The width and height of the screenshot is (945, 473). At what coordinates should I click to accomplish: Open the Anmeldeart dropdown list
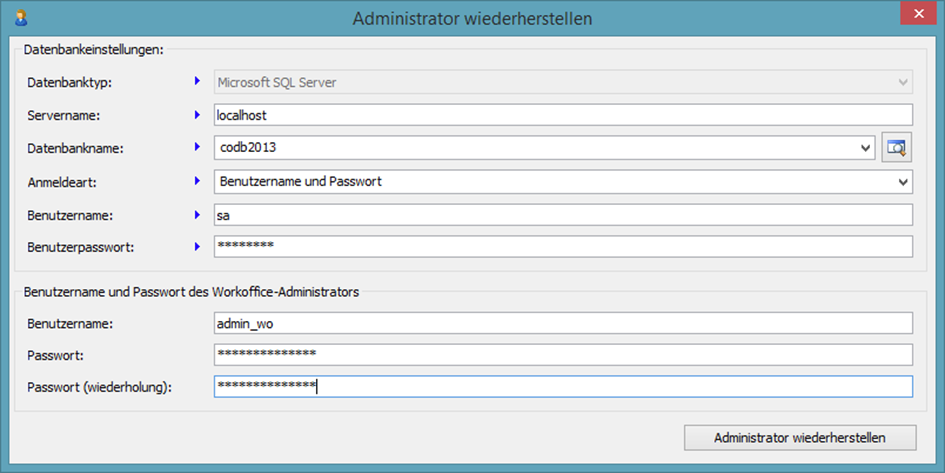(x=903, y=182)
